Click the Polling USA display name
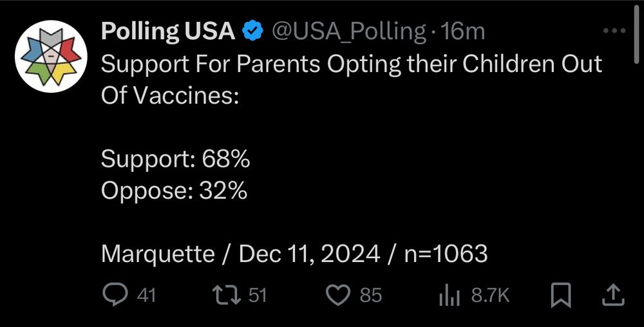The height and width of the screenshot is (327, 644). pyautogui.click(x=167, y=31)
